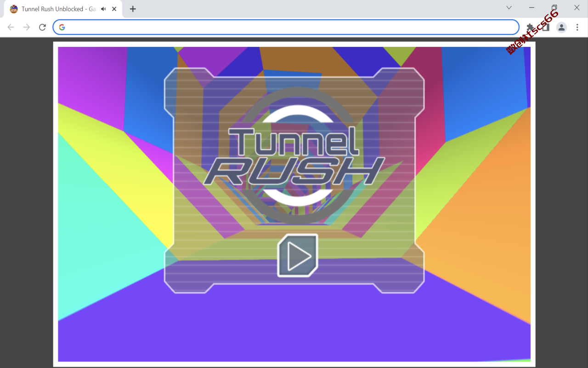
Task: Go back to the previous page
Action: click(x=11, y=27)
